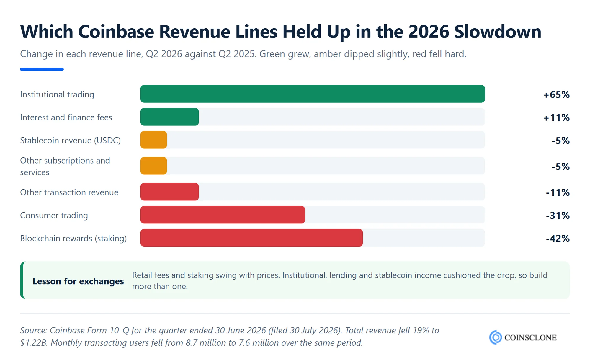Click the '+65%' value
The image size is (590, 364).
(x=556, y=94)
